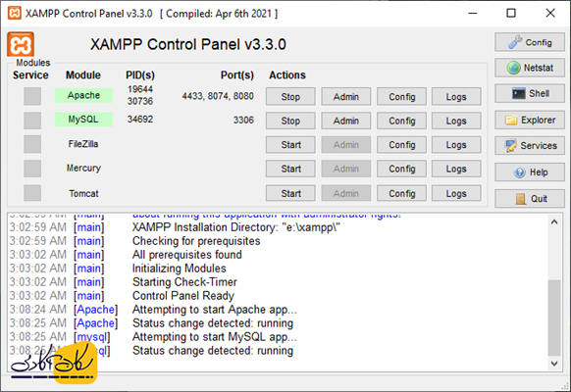Quit XAMPP with the door icon

(x=530, y=199)
